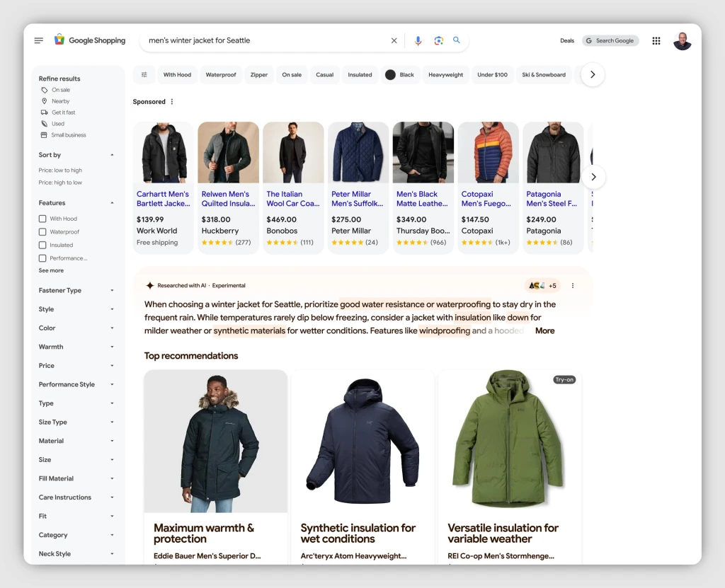The image size is (725, 588).
Task: Select the Used items filter
Action: point(52,124)
